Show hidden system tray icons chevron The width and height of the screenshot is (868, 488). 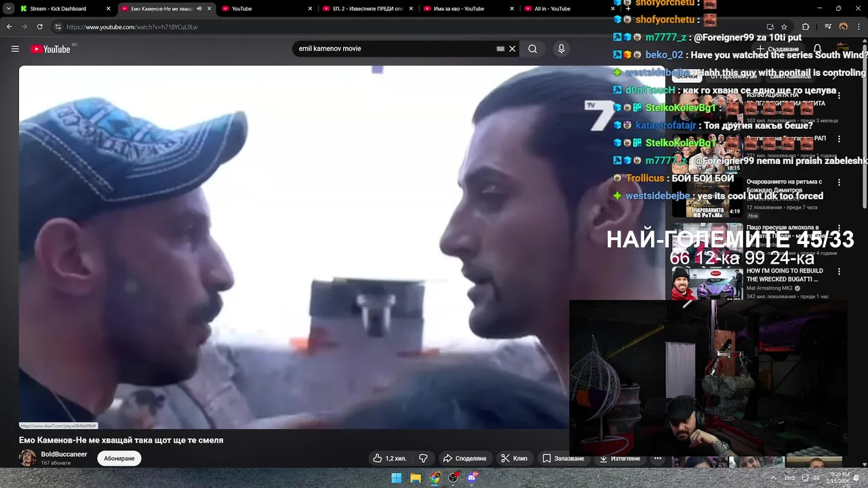[773, 478]
